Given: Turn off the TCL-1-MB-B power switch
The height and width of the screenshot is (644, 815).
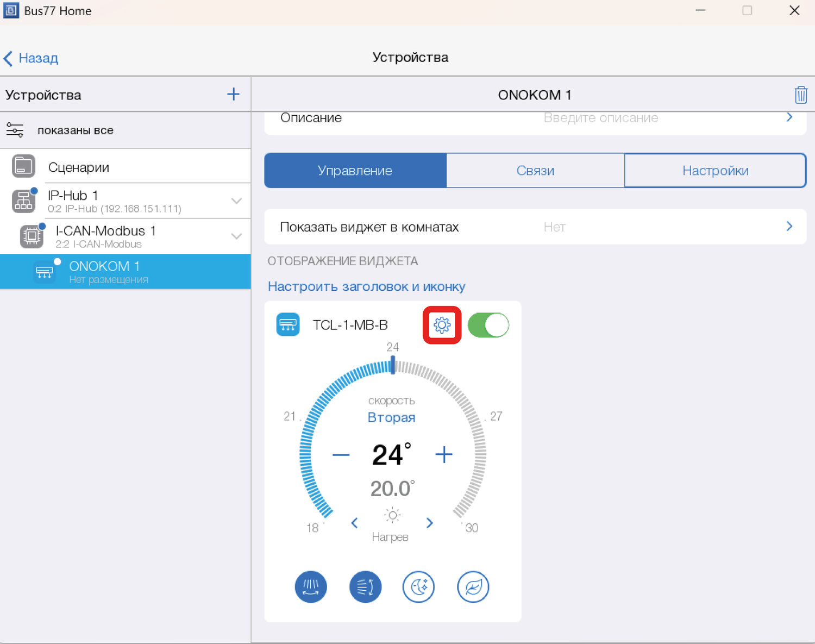Looking at the screenshot, I should pos(488,325).
